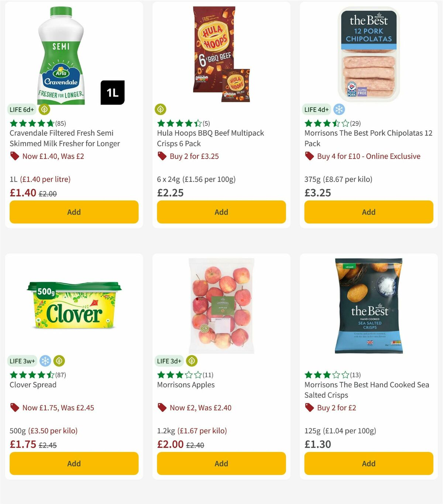Open the (13) reviews for Sea Salted Crisps
Screen dimensions: 443x504
point(355,374)
